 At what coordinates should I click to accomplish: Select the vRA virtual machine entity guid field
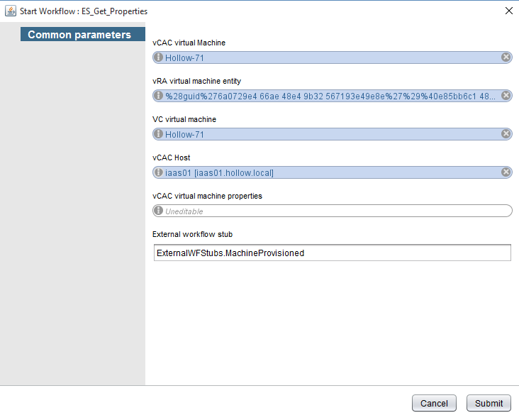pyautogui.click(x=326, y=96)
